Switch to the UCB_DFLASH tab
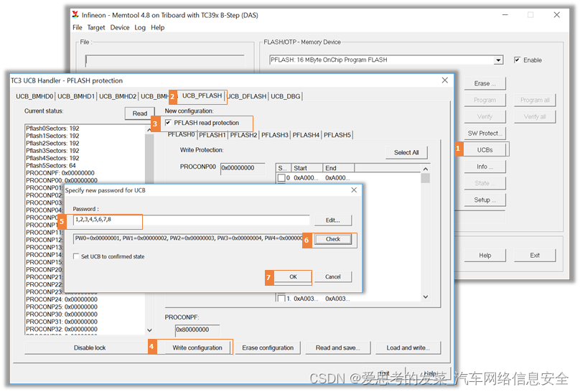The image size is (580, 392). (247, 96)
